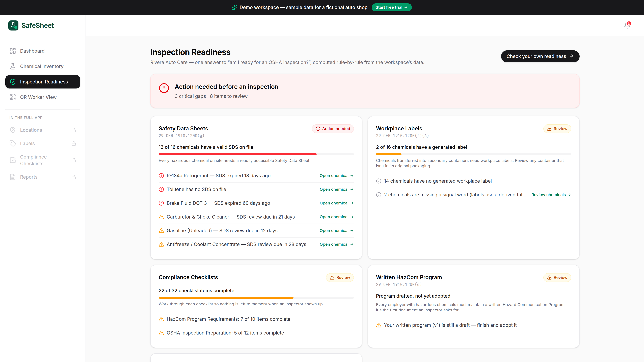Image resolution: width=644 pixels, height=362 pixels.
Task: Go to Chemical Inventory
Action: (43, 67)
